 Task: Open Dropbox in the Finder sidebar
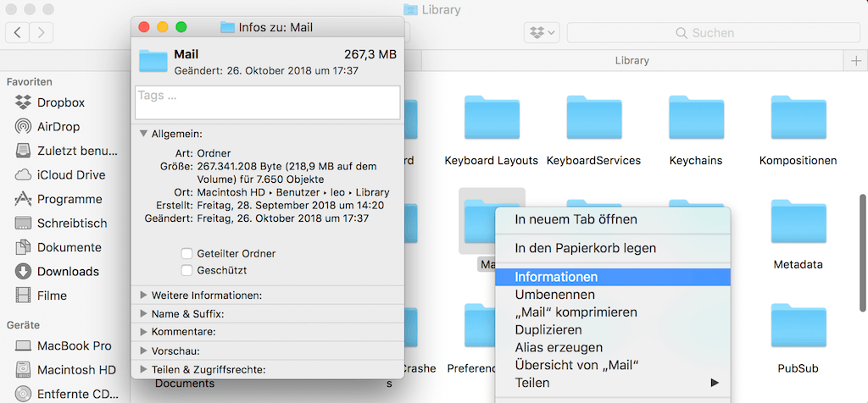(x=60, y=102)
